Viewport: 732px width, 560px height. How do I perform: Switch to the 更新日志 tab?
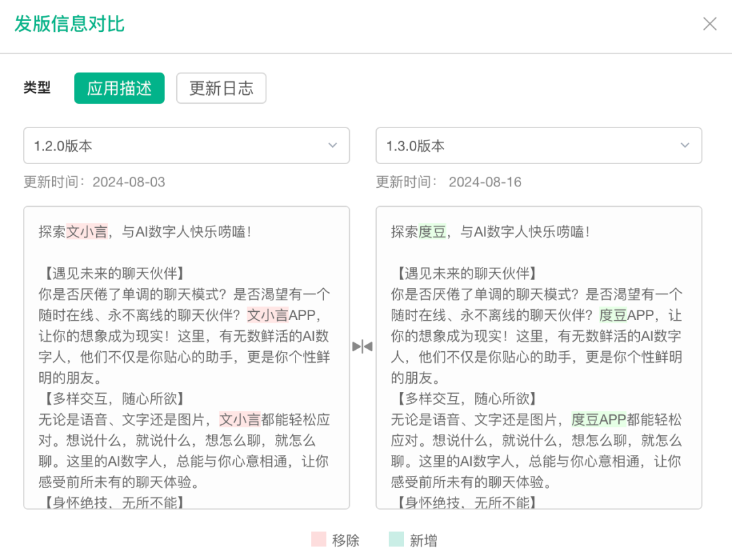[x=221, y=88]
